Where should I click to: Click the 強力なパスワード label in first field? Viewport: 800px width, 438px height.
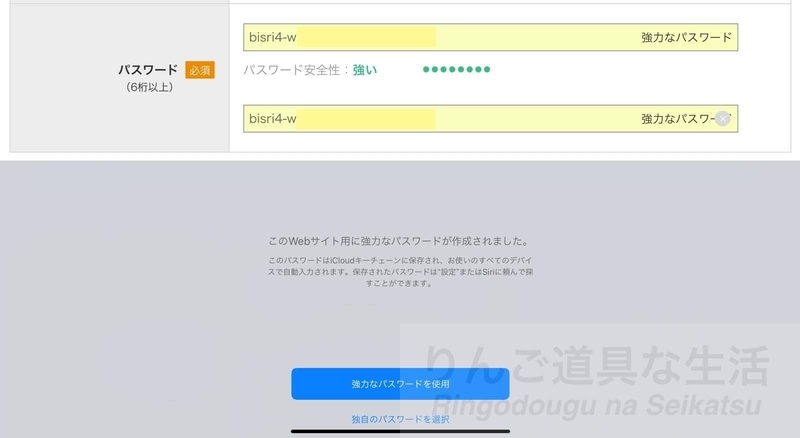686,37
